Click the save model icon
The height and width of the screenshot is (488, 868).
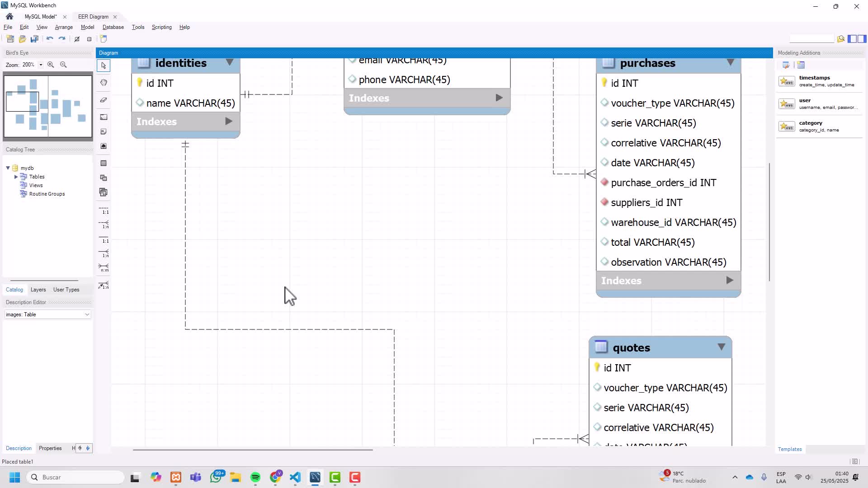coord(34,39)
